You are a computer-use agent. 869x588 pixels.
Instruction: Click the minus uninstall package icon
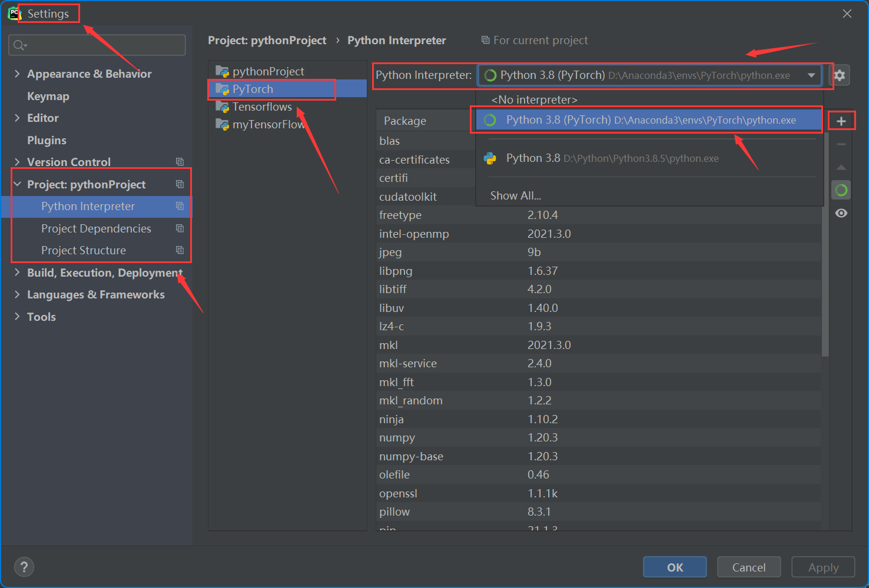click(x=841, y=144)
